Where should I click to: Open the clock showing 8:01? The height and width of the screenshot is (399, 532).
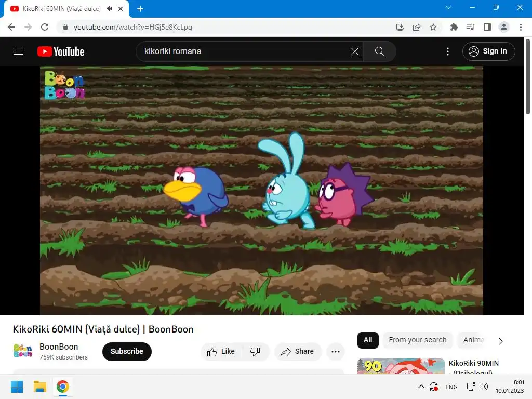point(510,387)
